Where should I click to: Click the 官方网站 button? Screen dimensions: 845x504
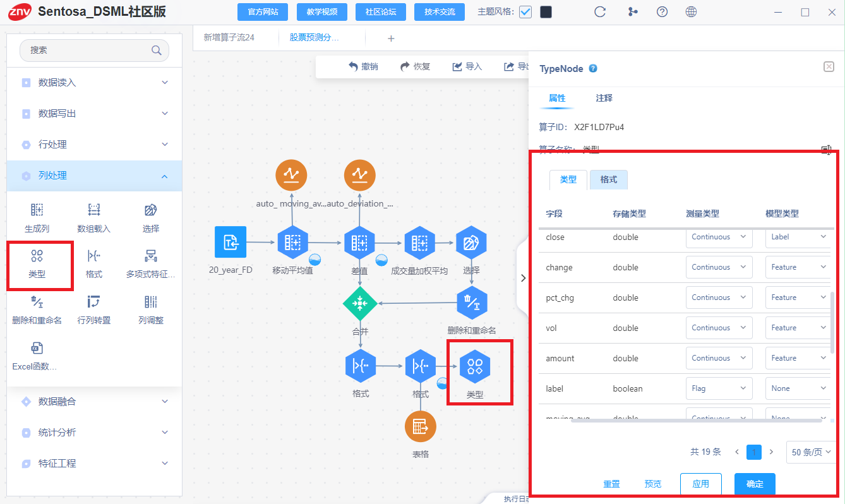[x=263, y=12]
